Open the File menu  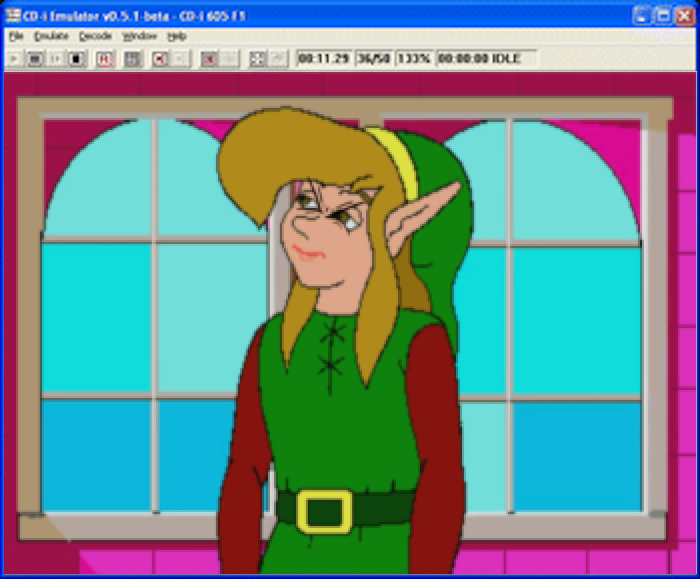[16, 36]
